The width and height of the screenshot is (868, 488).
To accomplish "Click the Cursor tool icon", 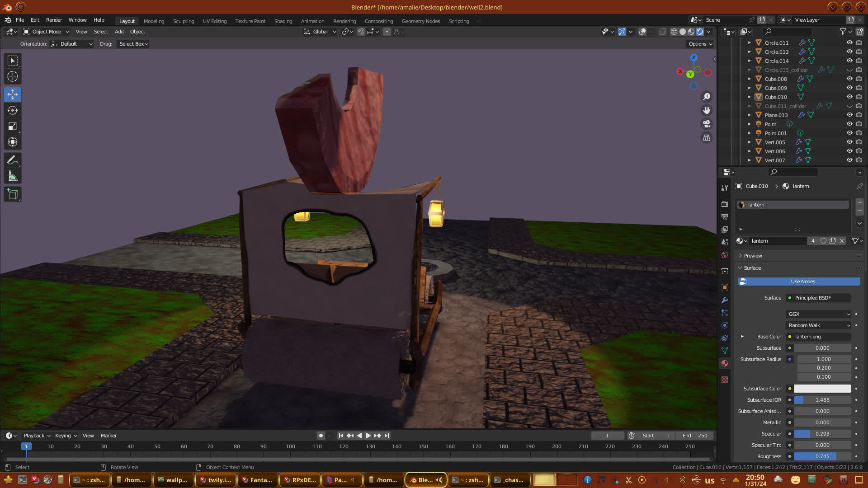I will pos(13,76).
